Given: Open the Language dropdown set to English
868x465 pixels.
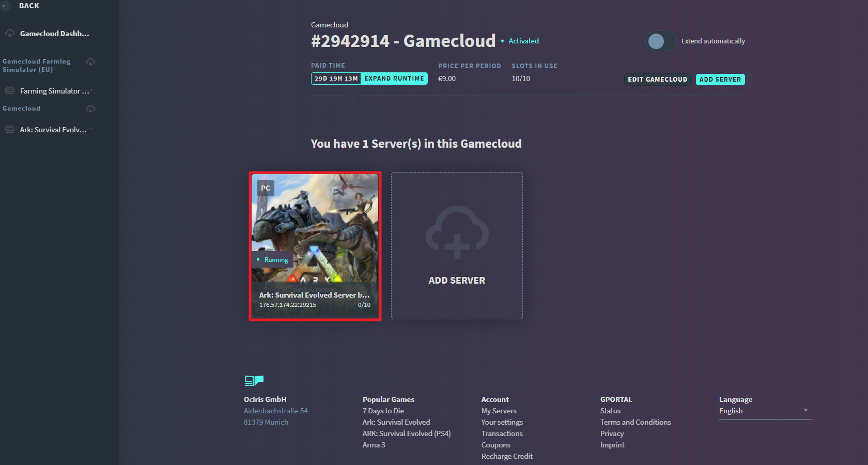Looking at the screenshot, I should click(x=765, y=411).
